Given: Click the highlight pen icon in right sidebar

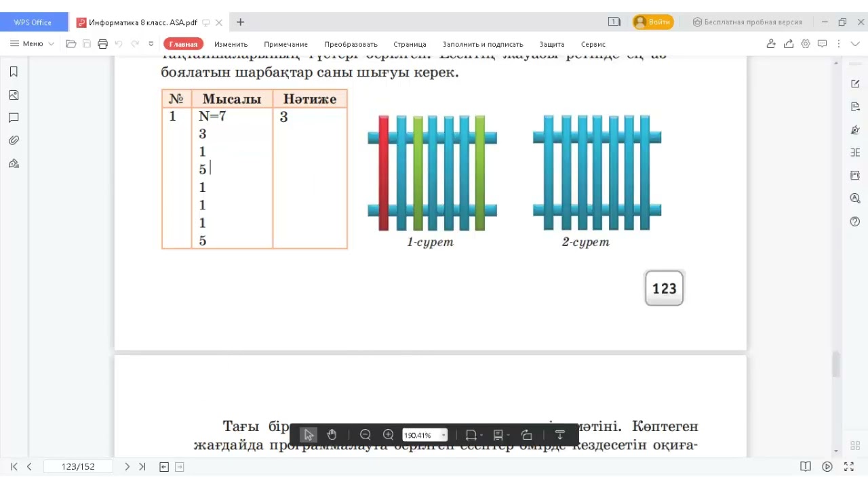Looking at the screenshot, I should pyautogui.click(x=855, y=129).
